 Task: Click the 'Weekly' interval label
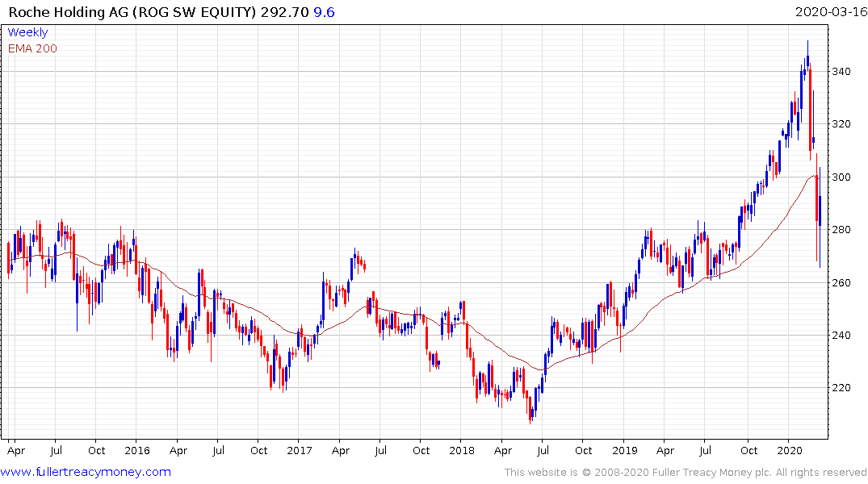(27, 32)
